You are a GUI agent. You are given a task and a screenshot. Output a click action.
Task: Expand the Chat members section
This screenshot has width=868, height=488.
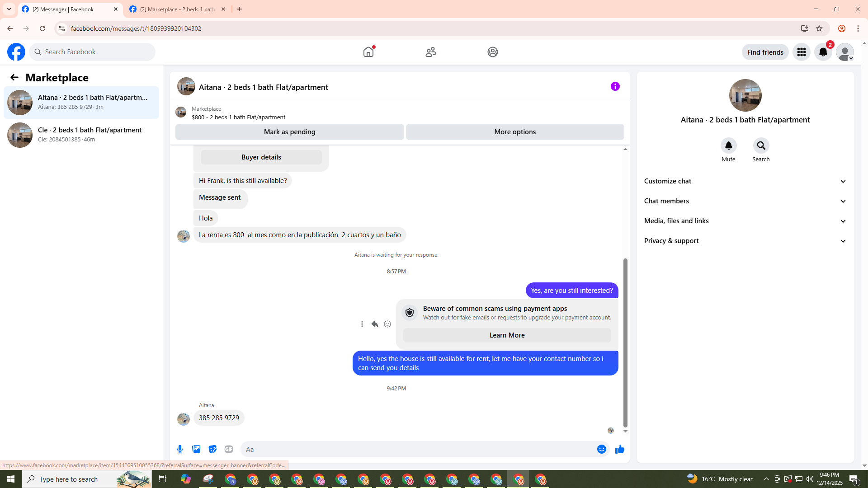pos(745,201)
